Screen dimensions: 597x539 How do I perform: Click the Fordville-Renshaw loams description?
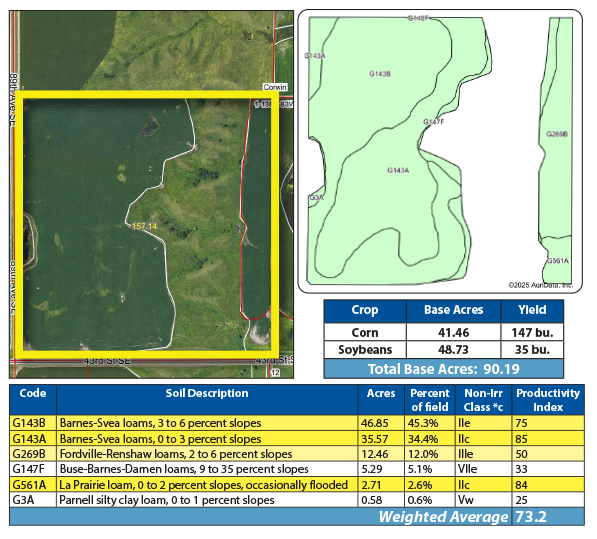point(176,454)
